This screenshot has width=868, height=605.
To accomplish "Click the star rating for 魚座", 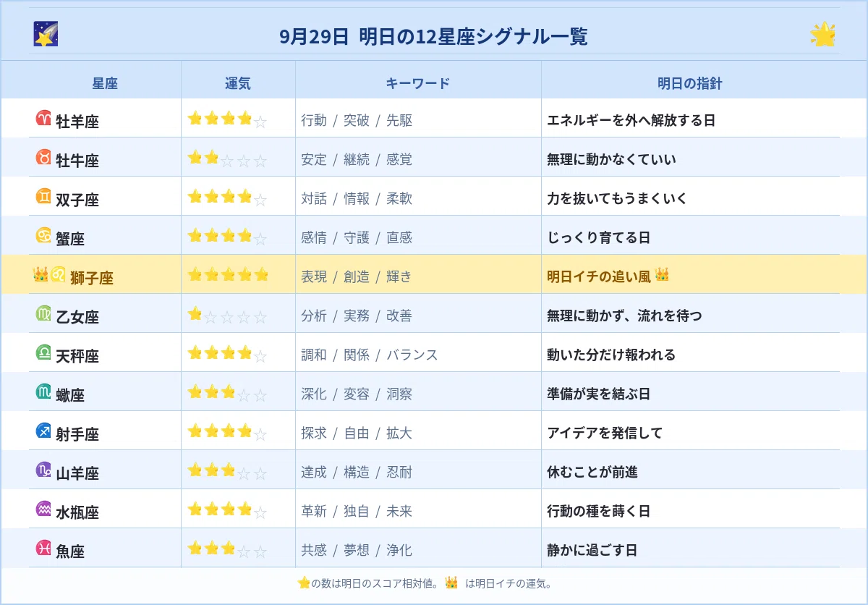I will click(228, 549).
